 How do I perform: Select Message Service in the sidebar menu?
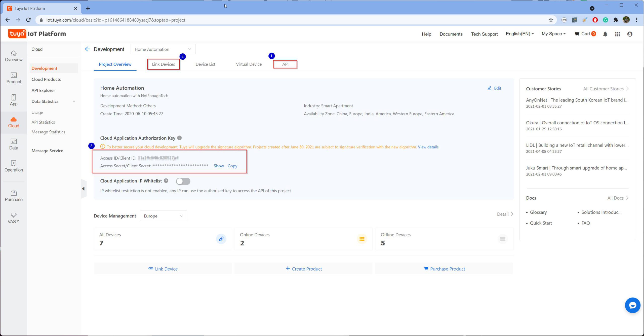47,151
